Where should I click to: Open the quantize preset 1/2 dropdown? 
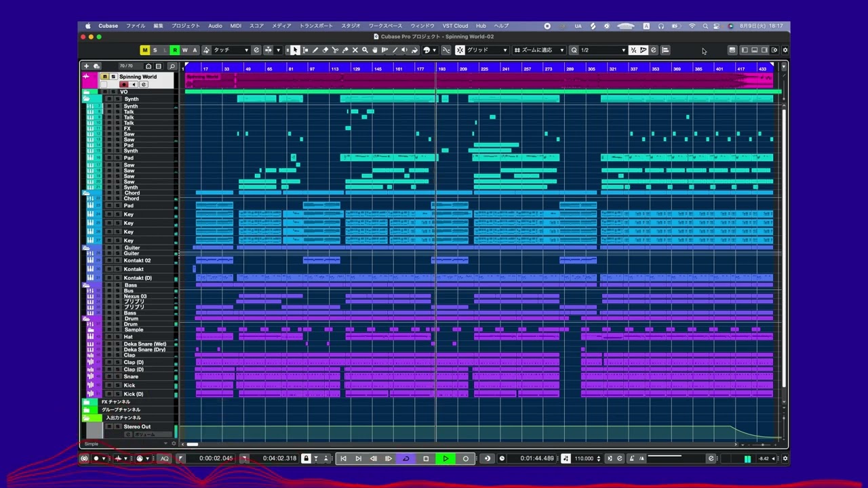(603, 50)
